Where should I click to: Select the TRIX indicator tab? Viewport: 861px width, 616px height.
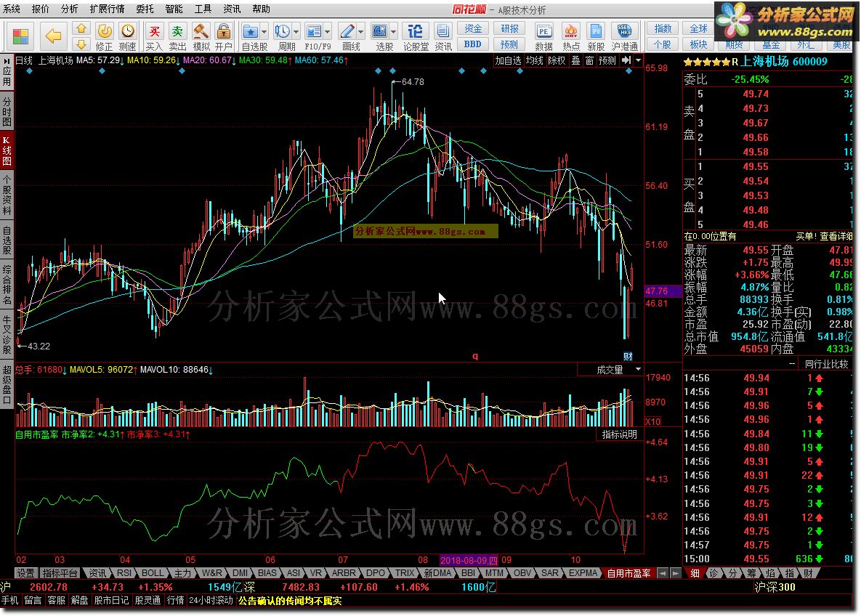point(405,573)
